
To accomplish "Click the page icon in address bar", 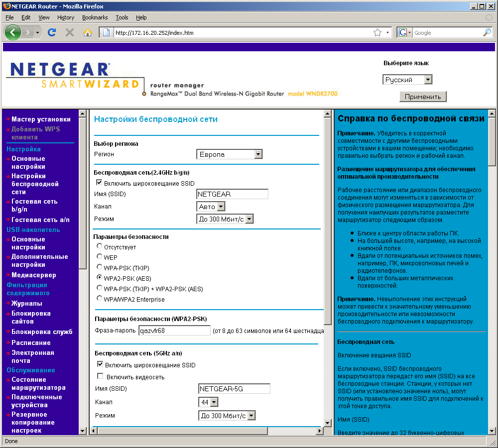I will [x=107, y=32].
